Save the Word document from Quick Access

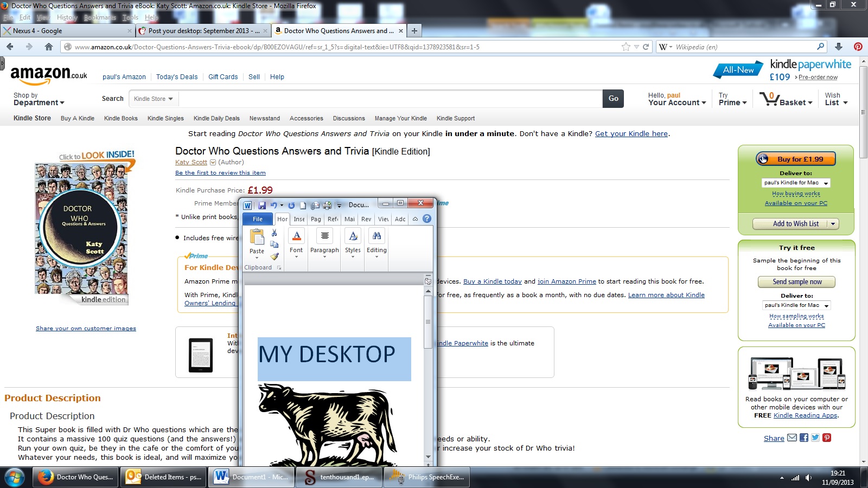[x=261, y=206]
